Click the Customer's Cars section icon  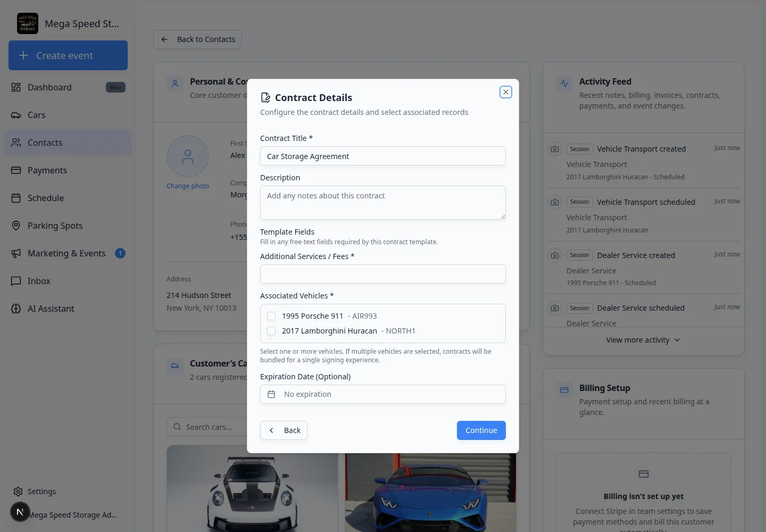pyautogui.click(x=175, y=365)
